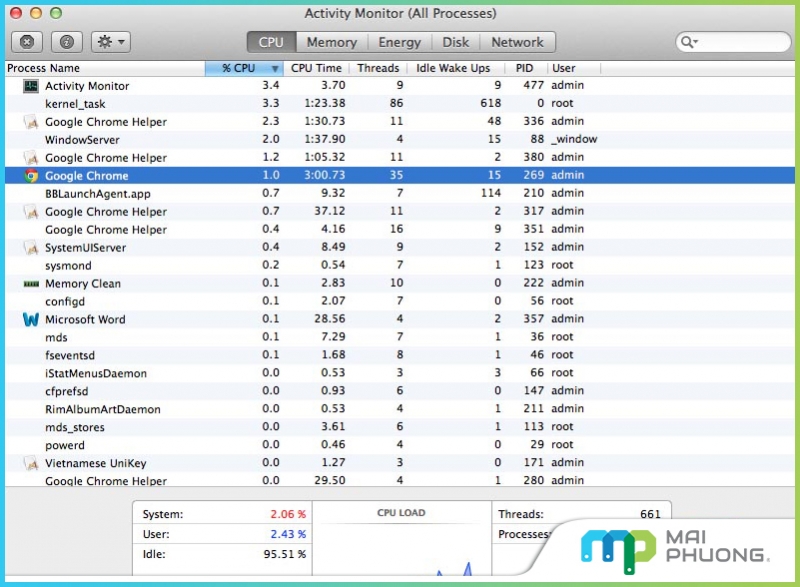Select the kernel_task row
The image size is (800, 587).
[400, 104]
